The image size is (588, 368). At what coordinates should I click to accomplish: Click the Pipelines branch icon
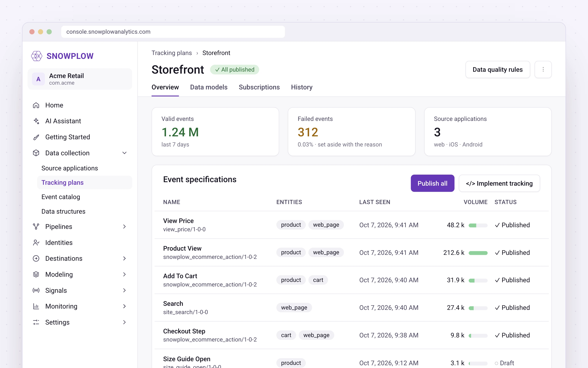coord(36,227)
